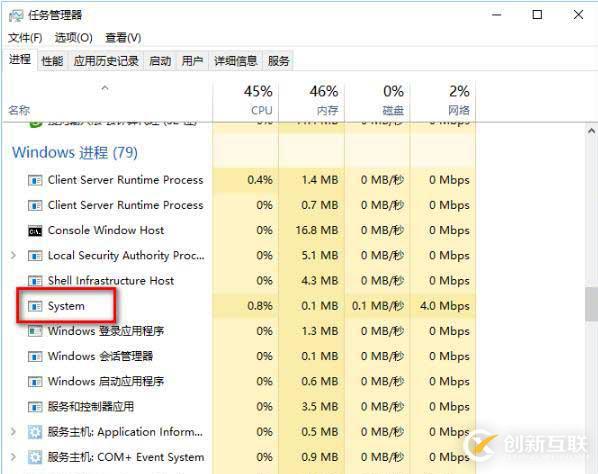
Task: Switch to the 详细信息 tab
Action: [x=235, y=61]
